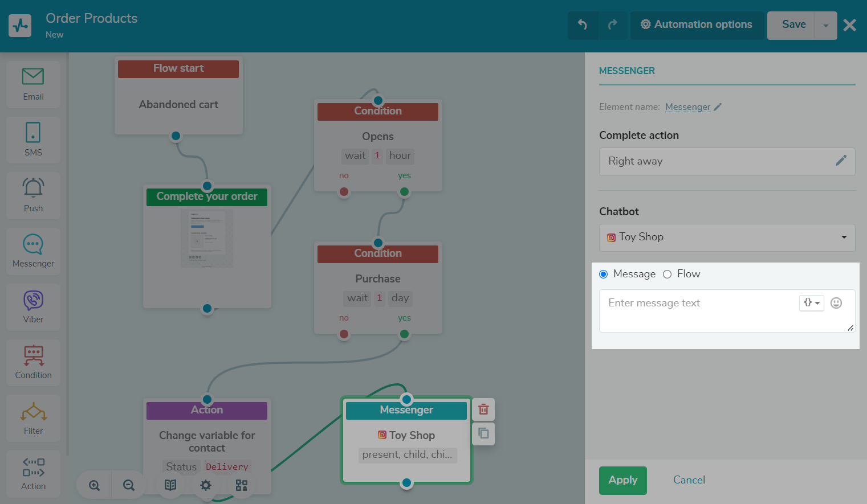The width and height of the screenshot is (867, 504).
Task: Select the Viber block icon
Action: [x=33, y=300]
